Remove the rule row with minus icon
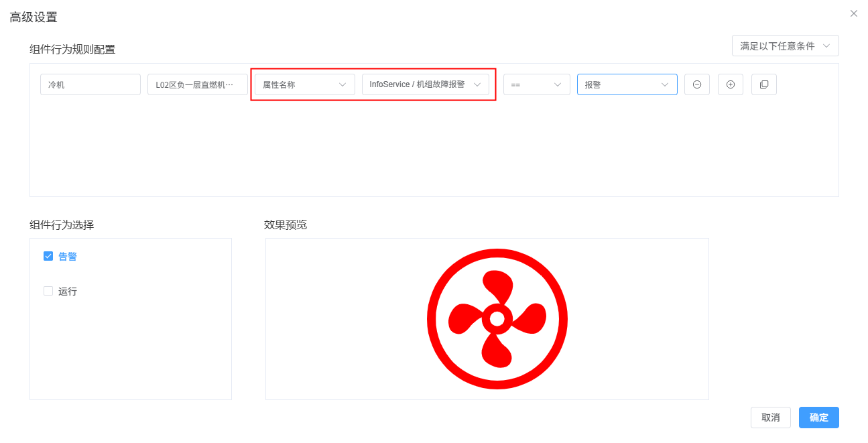Screen dimensions: 868x443 (x=697, y=84)
